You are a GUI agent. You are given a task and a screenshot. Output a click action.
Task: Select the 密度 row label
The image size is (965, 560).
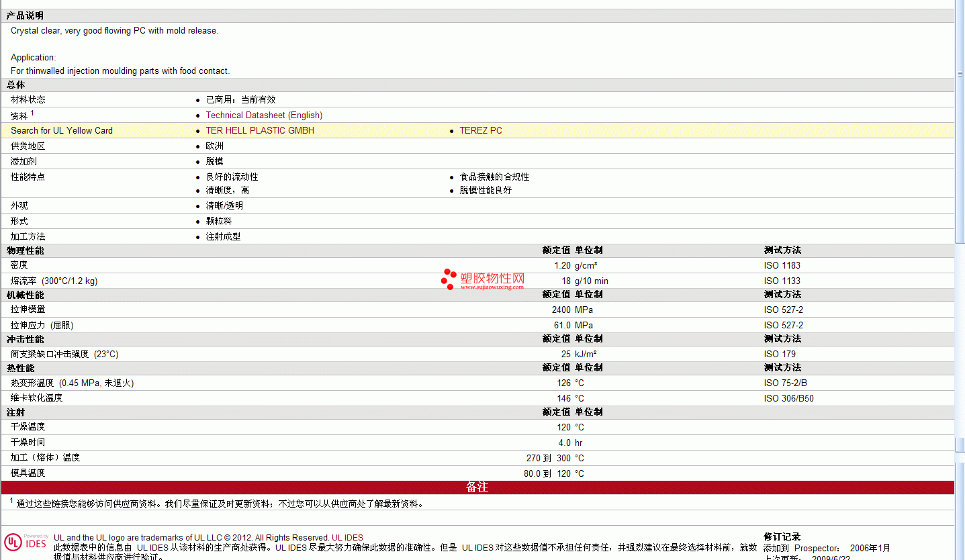point(19,266)
